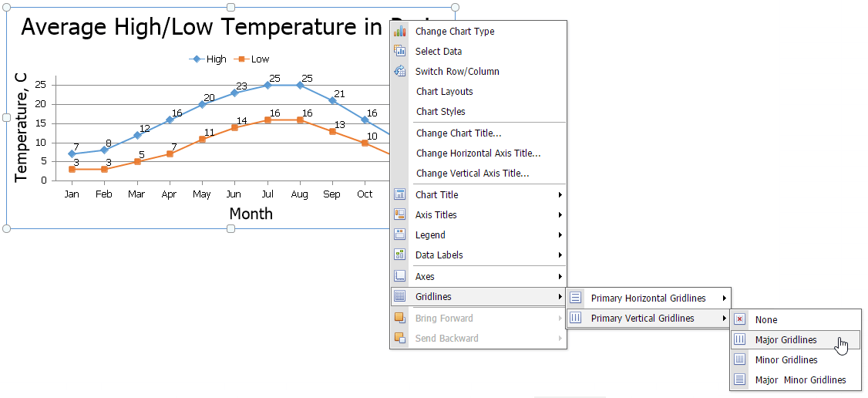This screenshot has width=868, height=398.
Task: Click the Chart Title menu icon
Action: click(399, 195)
